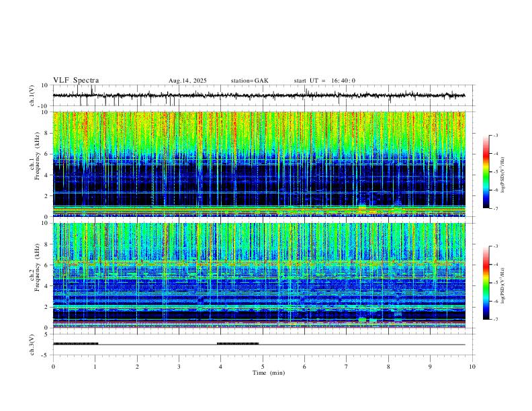Click the "Time (min)" x-axis label
Screen dimensions: 532x411
[269, 373]
